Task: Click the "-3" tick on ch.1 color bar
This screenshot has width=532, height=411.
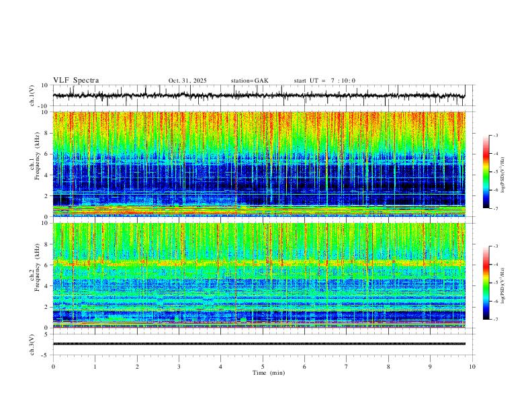Action: click(x=496, y=135)
